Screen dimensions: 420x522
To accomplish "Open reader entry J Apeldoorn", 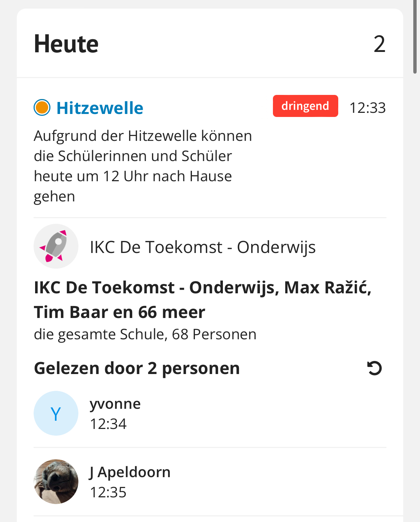I will [210, 482].
